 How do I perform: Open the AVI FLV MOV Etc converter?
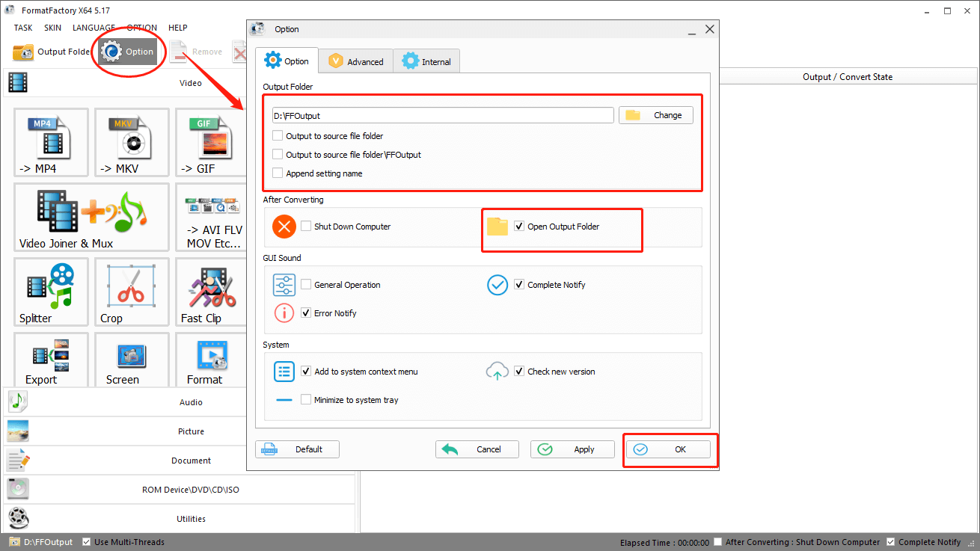[212, 217]
